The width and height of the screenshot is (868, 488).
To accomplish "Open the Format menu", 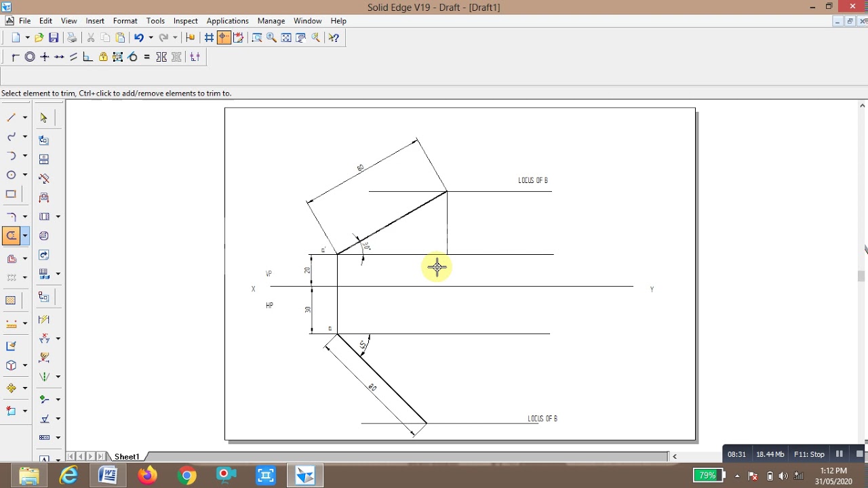I will coord(125,21).
